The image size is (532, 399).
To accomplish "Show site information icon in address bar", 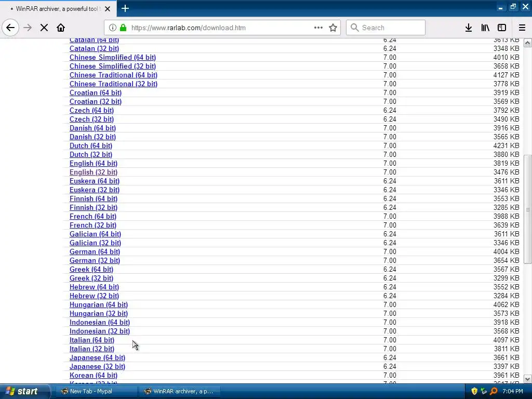I will click(x=113, y=28).
